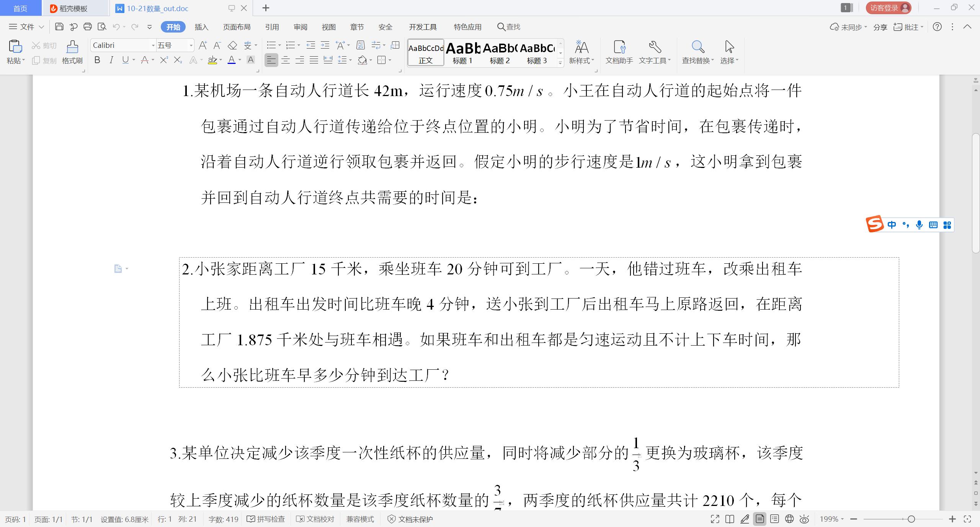Switch to the 插入 ribbon tab

202,27
